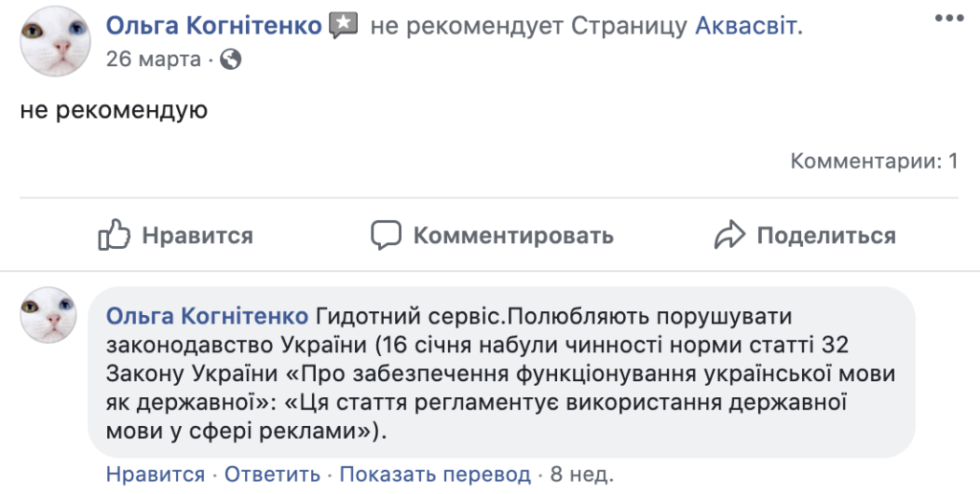Open the commenter's cat avatar in the comment
Screen dimensions: 980x494
[48, 315]
